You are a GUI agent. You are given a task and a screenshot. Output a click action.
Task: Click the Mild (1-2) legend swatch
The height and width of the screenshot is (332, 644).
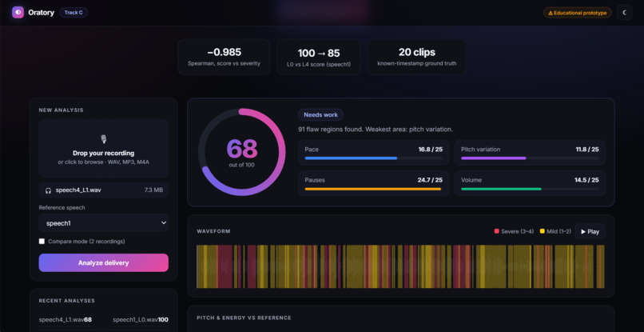click(x=543, y=232)
